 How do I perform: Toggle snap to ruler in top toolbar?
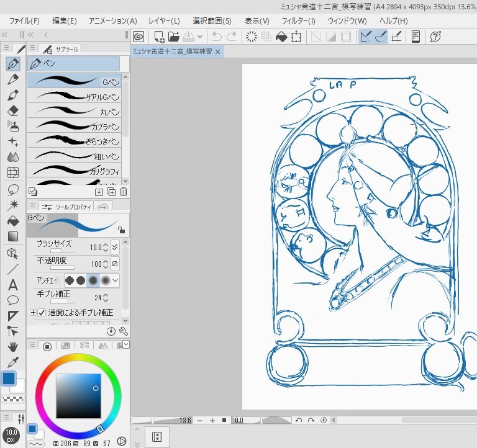[366, 37]
